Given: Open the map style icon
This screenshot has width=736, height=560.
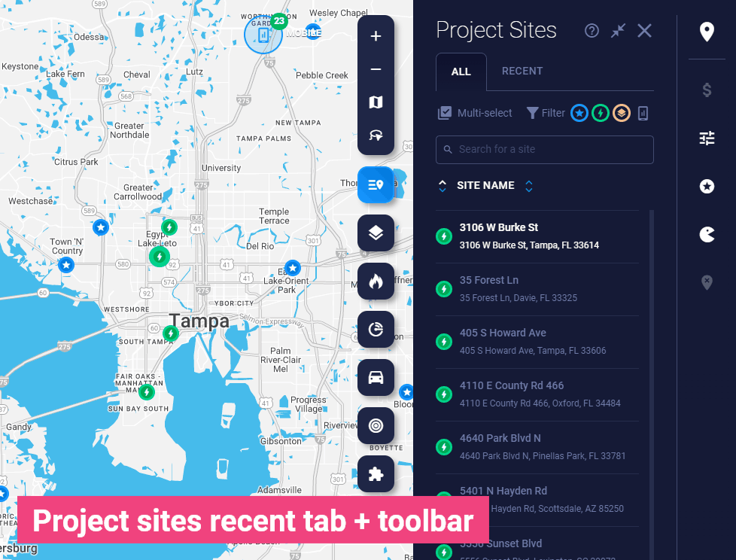Looking at the screenshot, I should pyautogui.click(x=376, y=102).
